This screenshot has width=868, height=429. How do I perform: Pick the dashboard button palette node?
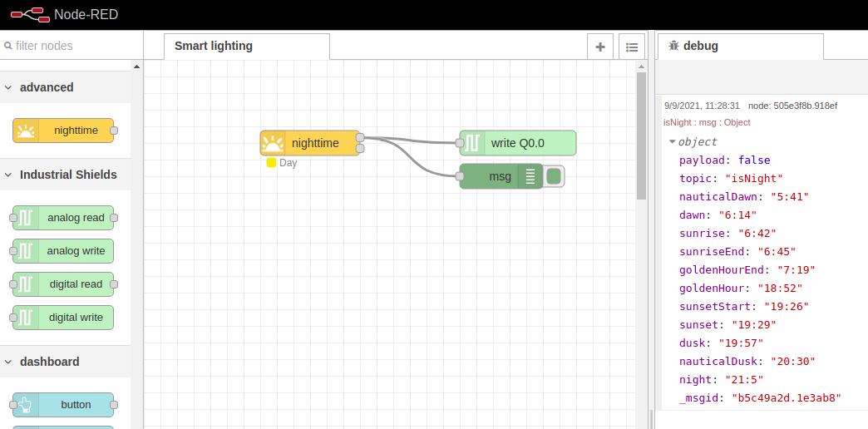63,405
